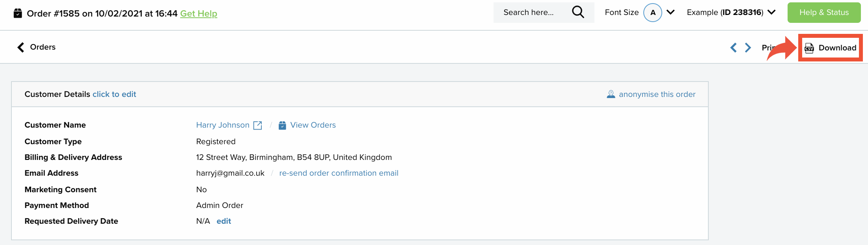The width and height of the screenshot is (868, 245).
Task: Click the Font Size 'A' circle
Action: click(x=653, y=13)
